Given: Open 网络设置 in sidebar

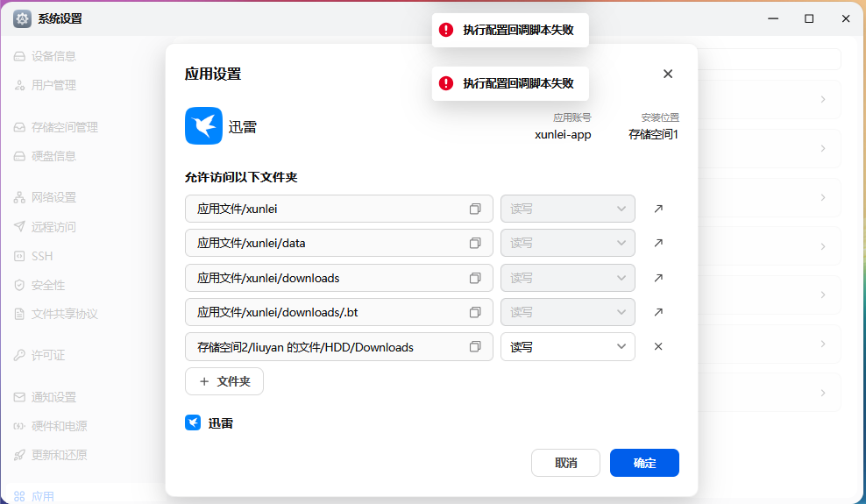Looking at the screenshot, I should (x=45, y=197).
